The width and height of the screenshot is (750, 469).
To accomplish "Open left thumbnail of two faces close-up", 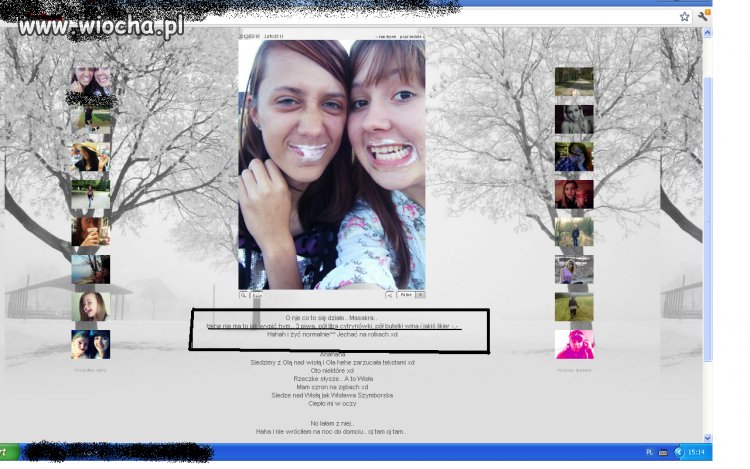I will pos(91,80).
